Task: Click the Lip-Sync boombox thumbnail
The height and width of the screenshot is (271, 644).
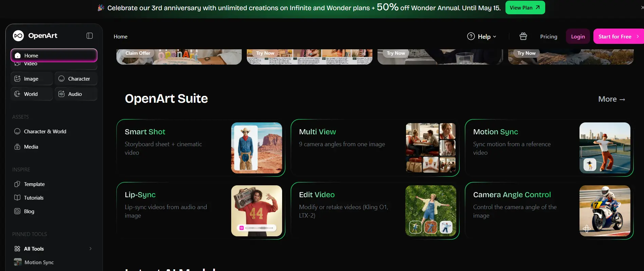Action: coord(257,211)
